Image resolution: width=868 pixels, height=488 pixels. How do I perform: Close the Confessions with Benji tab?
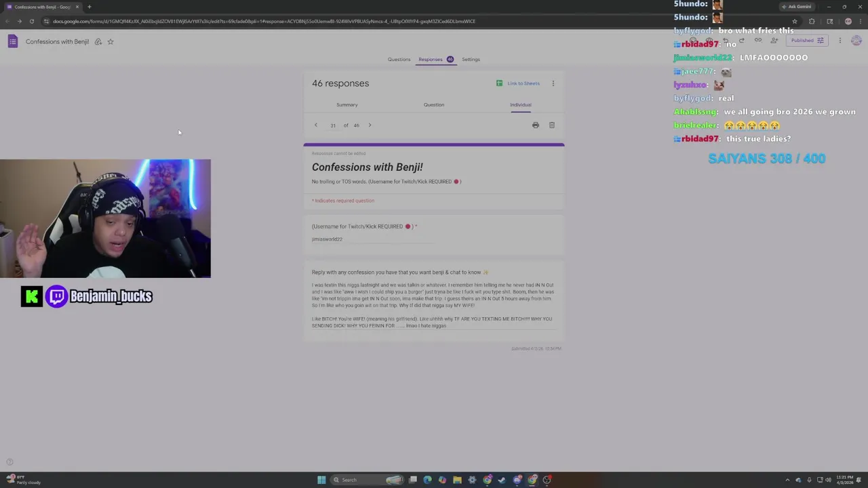pyautogui.click(x=77, y=7)
